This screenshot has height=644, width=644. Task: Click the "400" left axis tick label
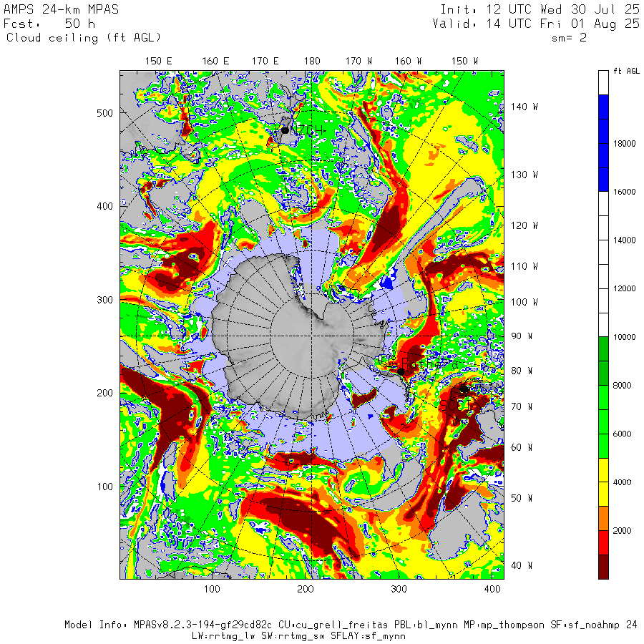coord(104,206)
